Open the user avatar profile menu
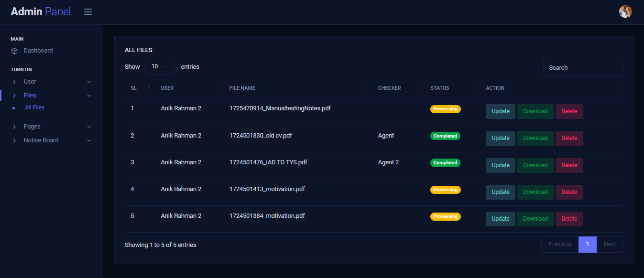644x278 pixels. [625, 12]
